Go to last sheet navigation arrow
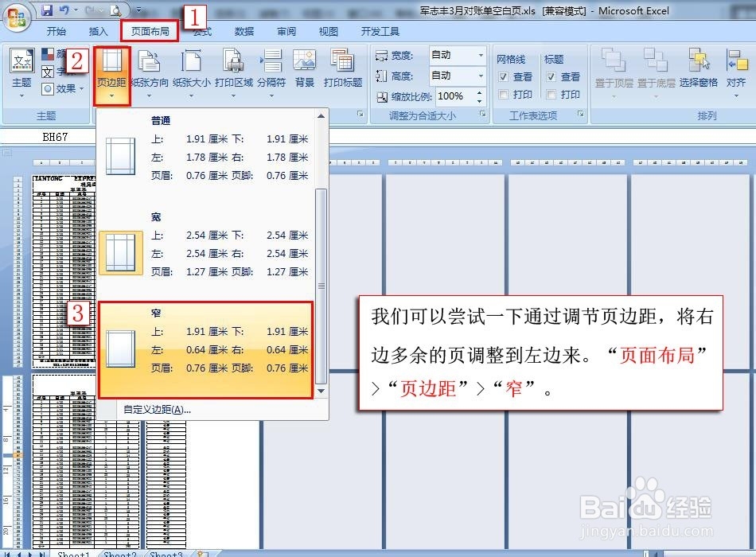The width and height of the screenshot is (756, 557). click(42, 555)
